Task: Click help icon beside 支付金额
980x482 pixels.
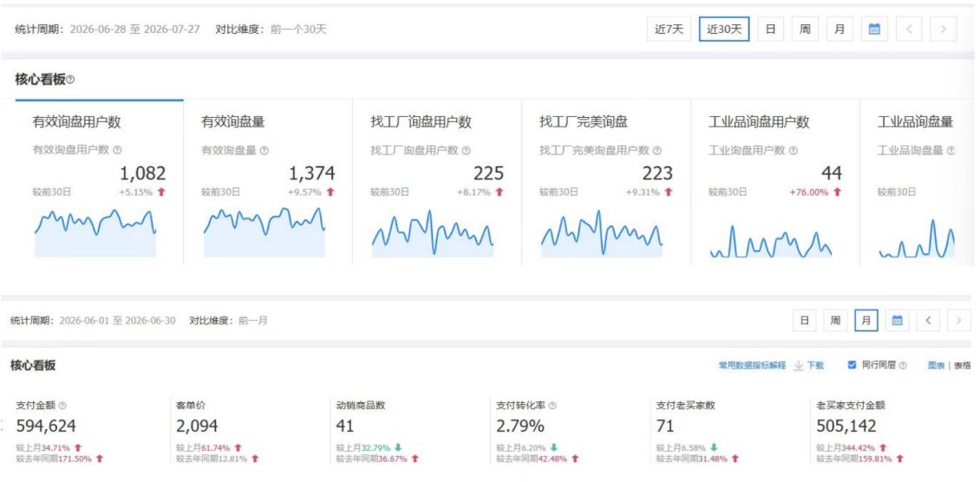Action: (x=62, y=405)
